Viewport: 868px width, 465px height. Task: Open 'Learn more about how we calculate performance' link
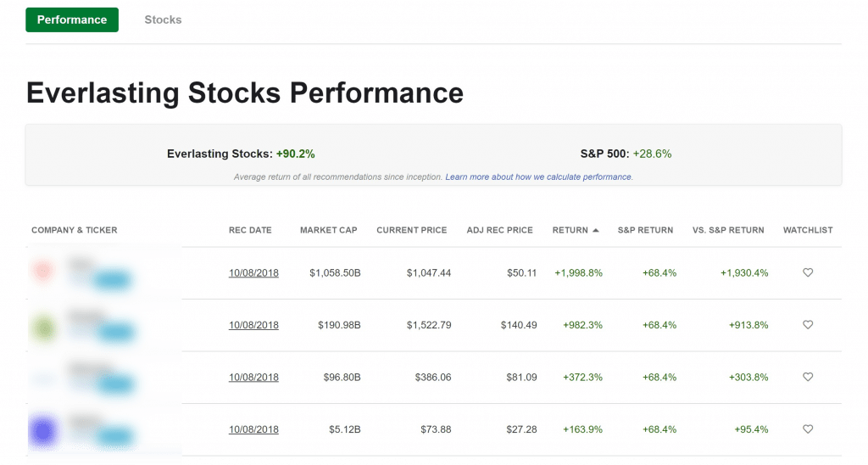click(x=538, y=176)
